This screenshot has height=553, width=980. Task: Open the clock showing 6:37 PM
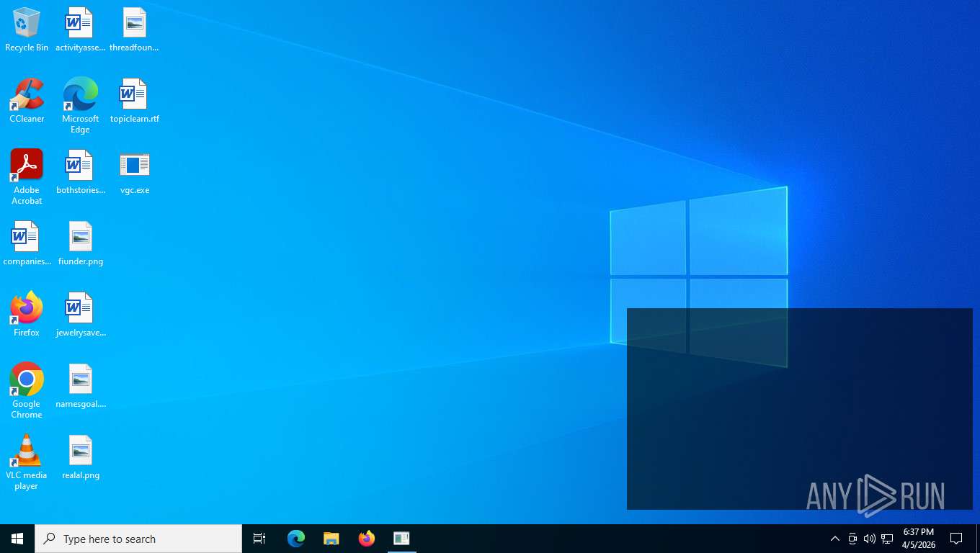(919, 539)
